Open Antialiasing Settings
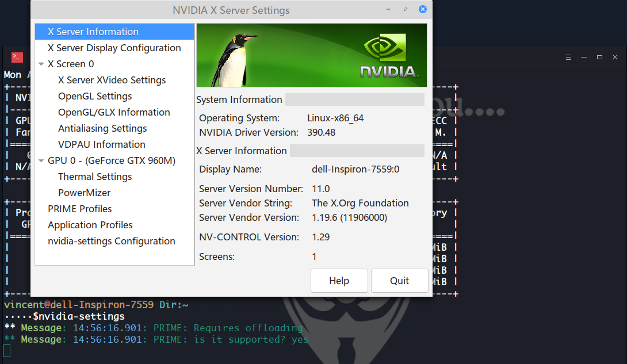Image resolution: width=627 pixels, height=364 pixels. (102, 128)
